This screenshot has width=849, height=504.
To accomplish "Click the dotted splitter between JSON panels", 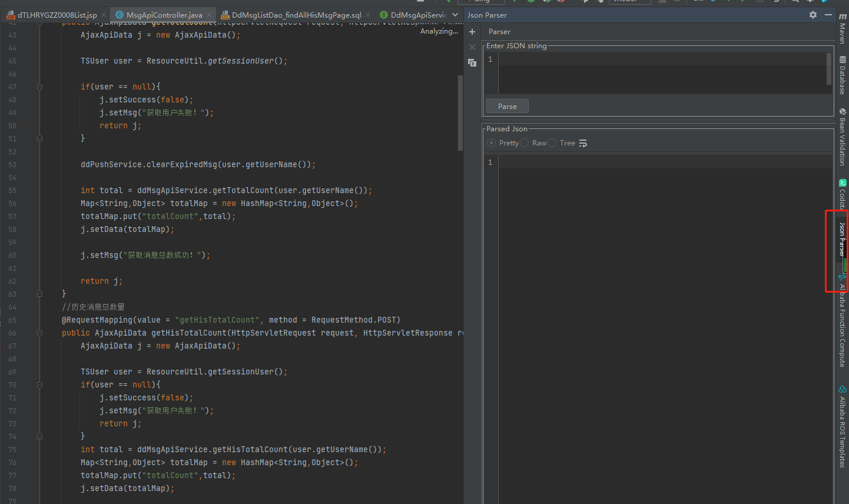I will pos(658,121).
